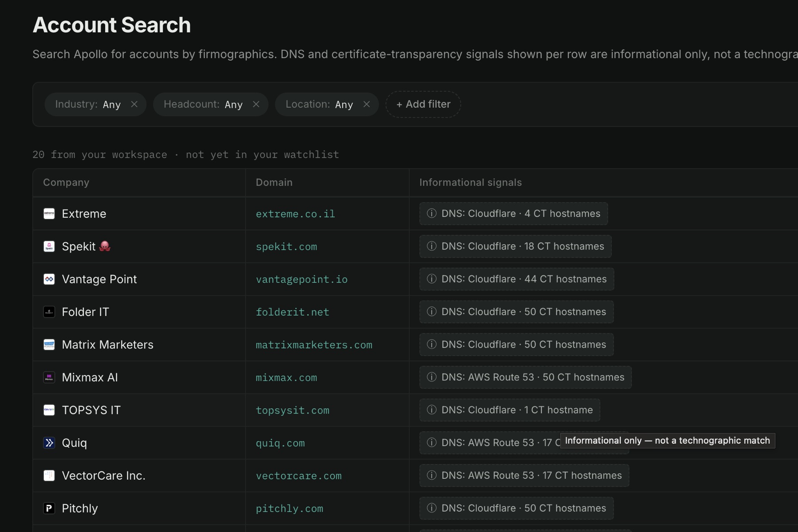Viewport: 798px width, 532px height.
Task: Click the Spekit company logo
Action: point(49,246)
